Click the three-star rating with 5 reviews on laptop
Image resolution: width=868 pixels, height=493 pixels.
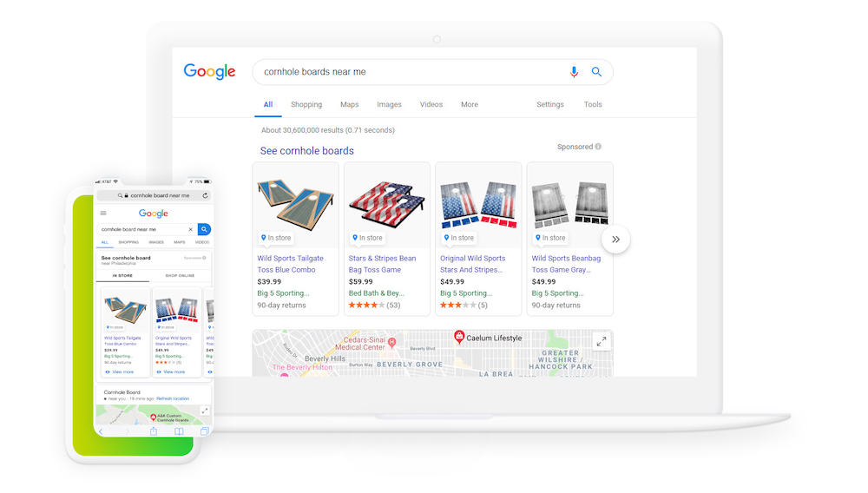pyautogui.click(x=464, y=305)
